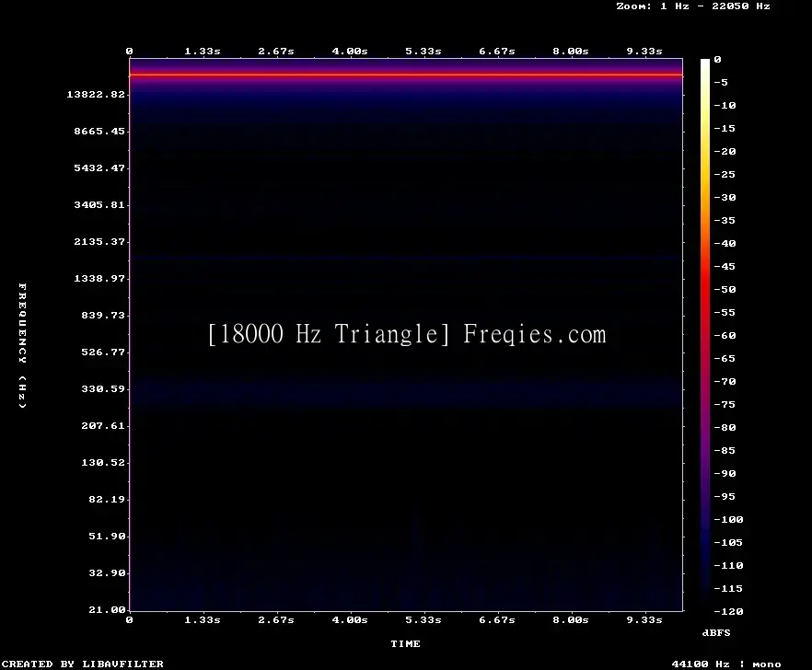Screen dimensions: 812x670
Task: Click the bright 18000 Hz line in spectrogram
Action: pyautogui.click(x=406, y=75)
